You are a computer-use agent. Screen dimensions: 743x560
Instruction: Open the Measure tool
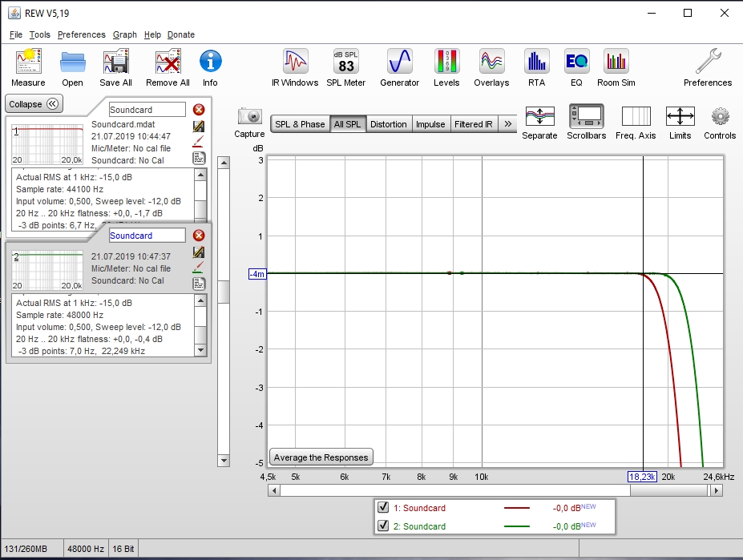click(28, 67)
